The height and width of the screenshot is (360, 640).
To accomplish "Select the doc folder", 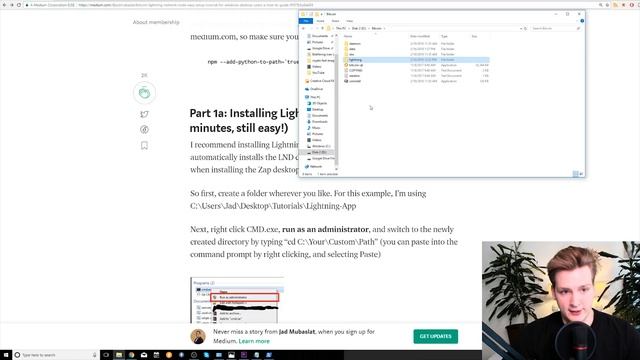I will pyautogui.click(x=351, y=54).
